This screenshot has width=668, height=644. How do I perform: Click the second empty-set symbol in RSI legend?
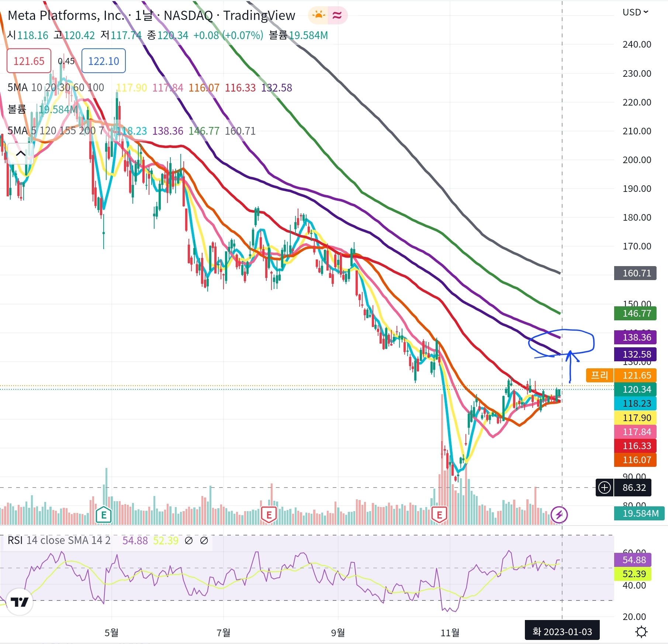tap(204, 541)
